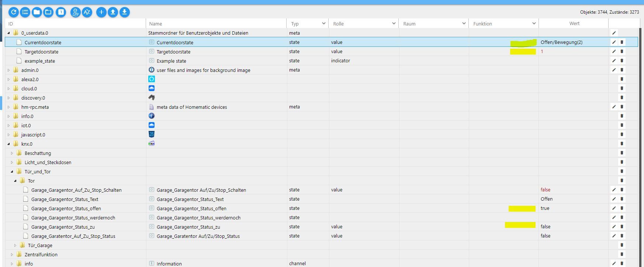Image resolution: width=644 pixels, height=267 pixels.
Task: Click the false value of Garagentor_Status_zu
Action: tap(546, 226)
